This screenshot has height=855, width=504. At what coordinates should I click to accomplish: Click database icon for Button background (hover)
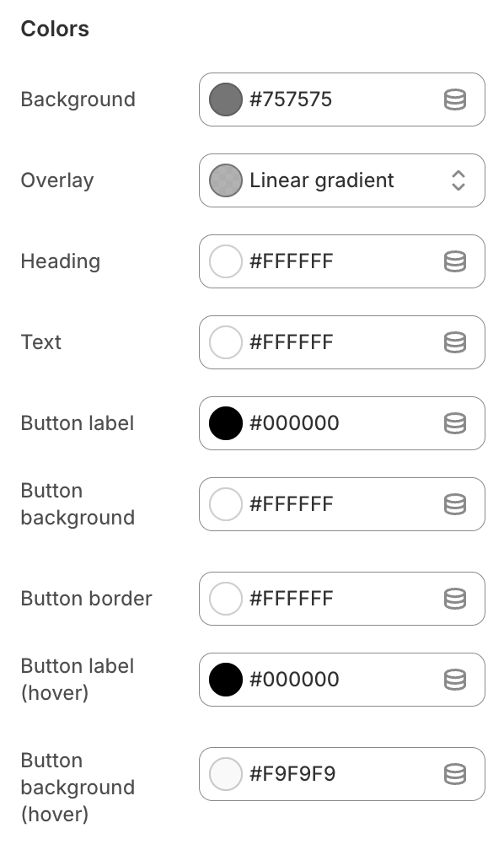455,774
